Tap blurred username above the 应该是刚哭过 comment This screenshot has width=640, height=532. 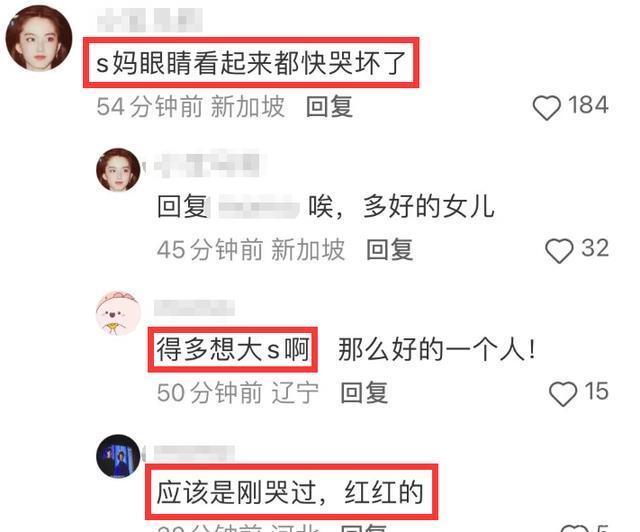click(194, 452)
